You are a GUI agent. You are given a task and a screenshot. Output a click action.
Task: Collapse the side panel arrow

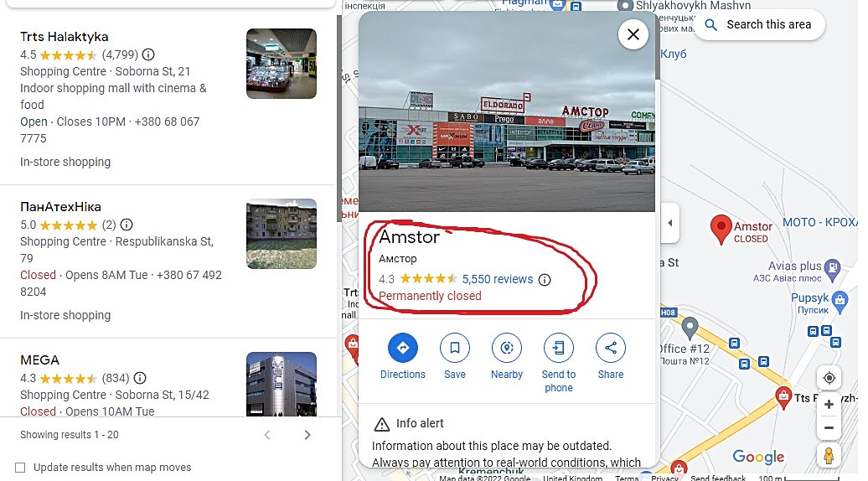point(669,223)
